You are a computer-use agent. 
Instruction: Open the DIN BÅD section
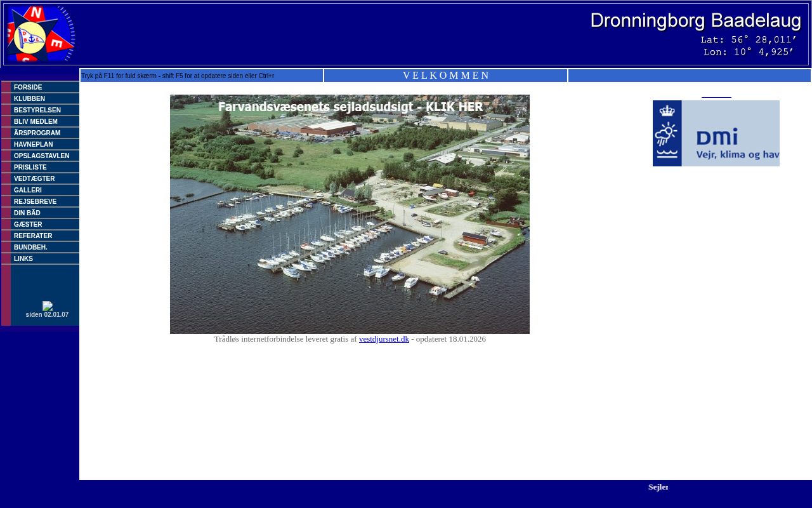coord(27,213)
